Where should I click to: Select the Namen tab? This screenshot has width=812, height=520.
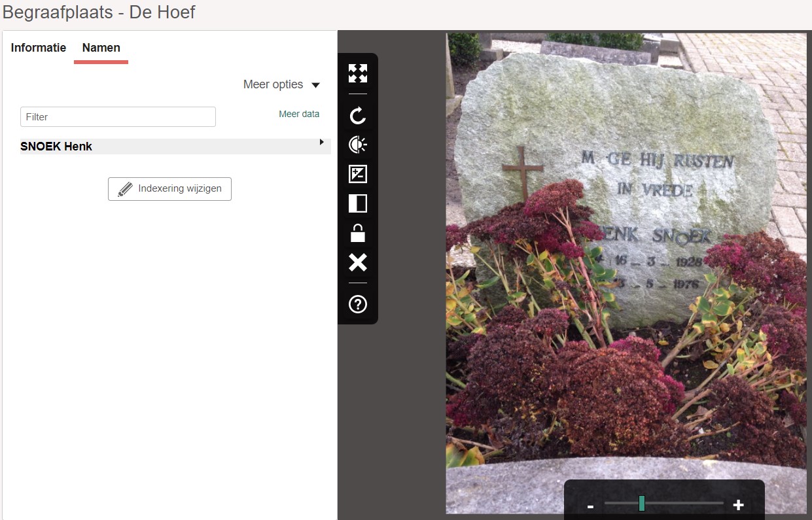[101, 48]
